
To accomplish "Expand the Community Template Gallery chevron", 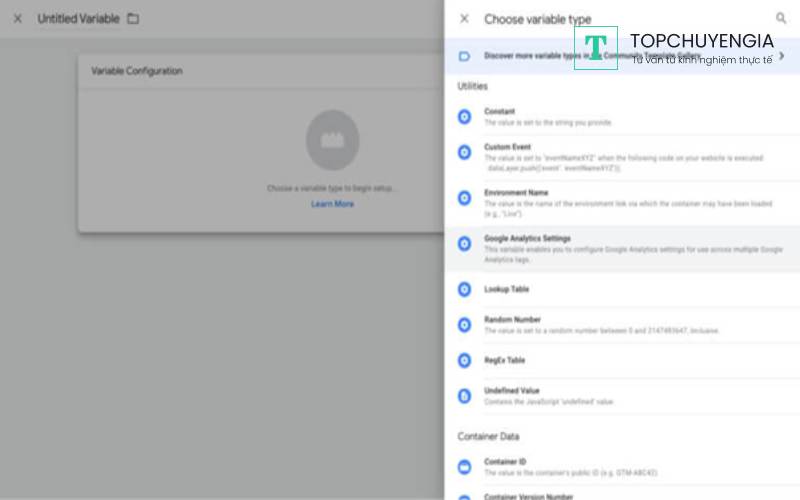I will [x=781, y=56].
